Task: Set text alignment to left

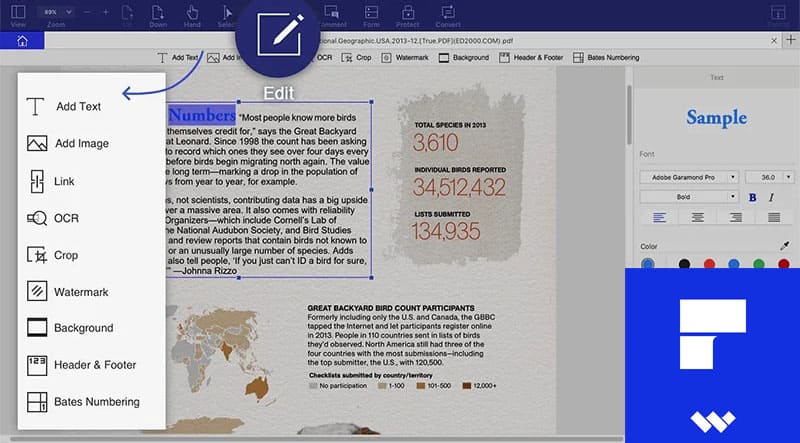Action: pyautogui.click(x=659, y=217)
